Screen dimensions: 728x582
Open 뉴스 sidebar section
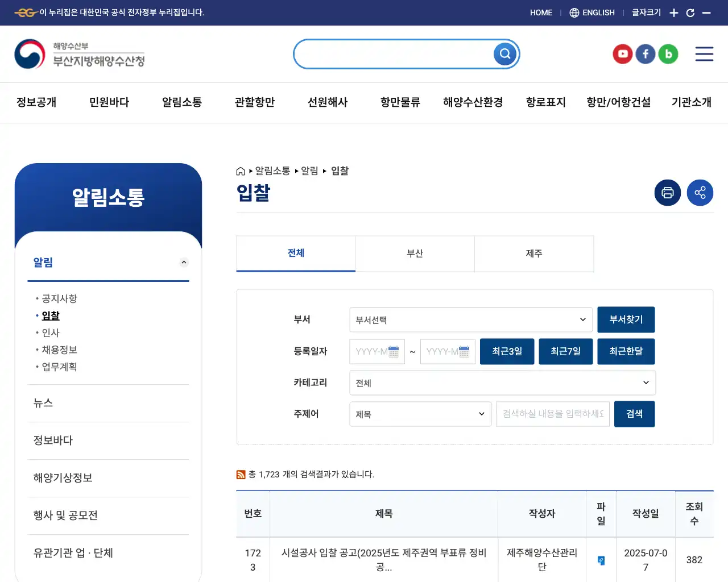click(108, 403)
